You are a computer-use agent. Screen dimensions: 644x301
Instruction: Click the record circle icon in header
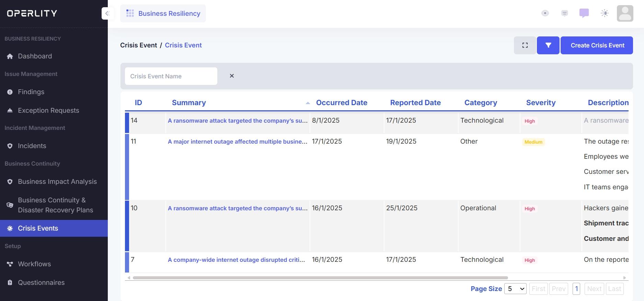545,13
